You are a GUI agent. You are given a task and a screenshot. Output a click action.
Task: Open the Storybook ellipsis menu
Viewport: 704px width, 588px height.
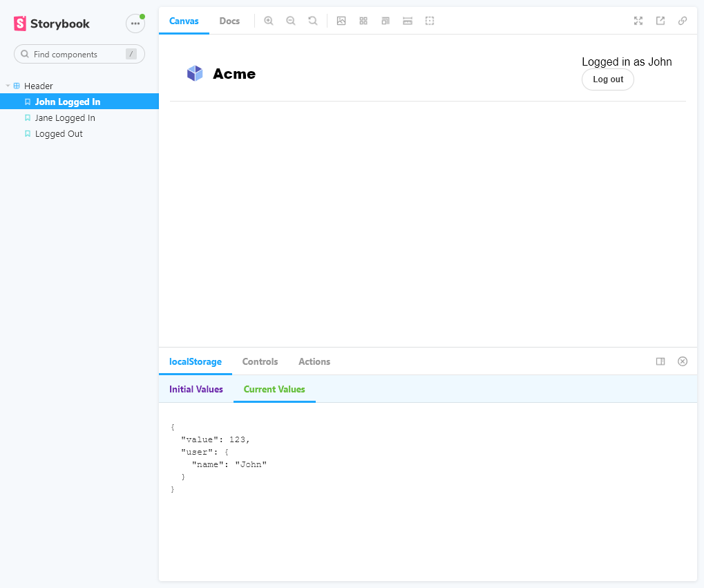(x=135, y=23)
